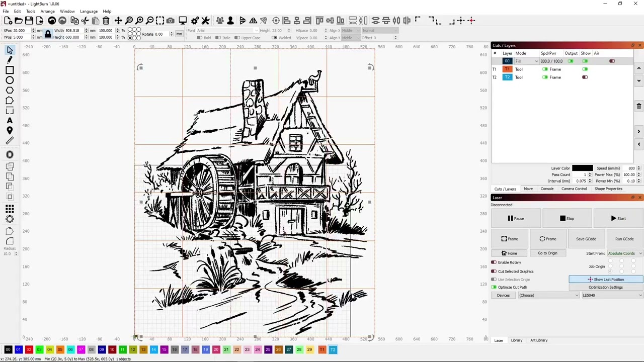Toggle Frame for tool layer T1

(545, 69)
